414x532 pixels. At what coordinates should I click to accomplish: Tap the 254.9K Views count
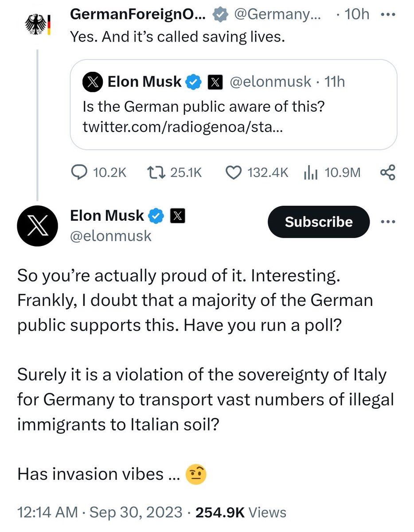[x=241, y=512]
